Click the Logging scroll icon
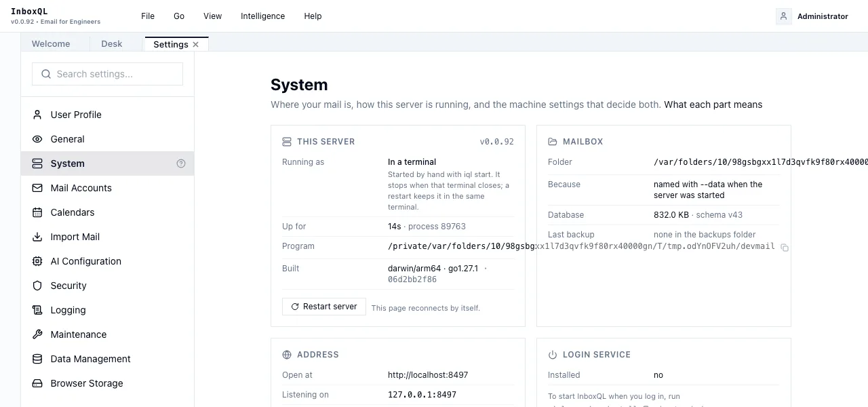Viewport: 868px width, 407px height. click(x=37, y=310)
